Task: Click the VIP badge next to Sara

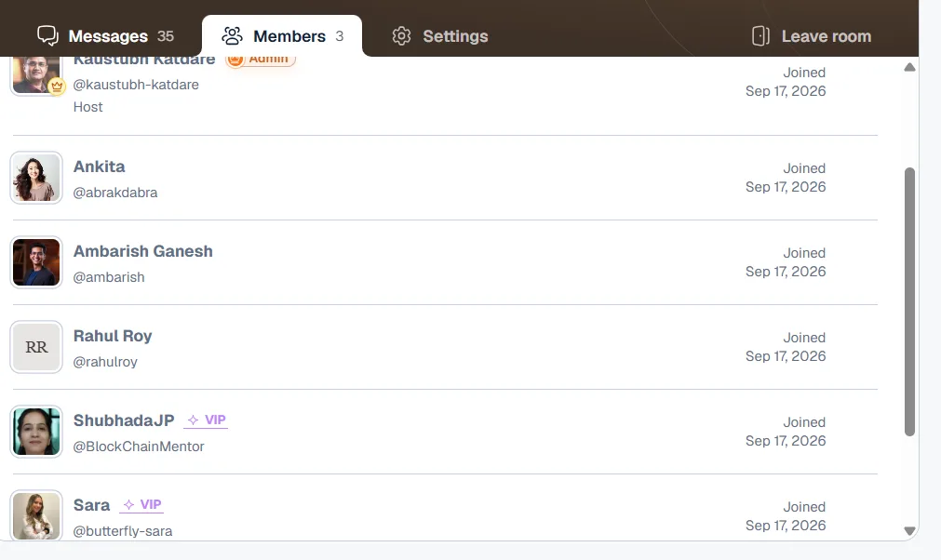Action: tap(141, 505)
